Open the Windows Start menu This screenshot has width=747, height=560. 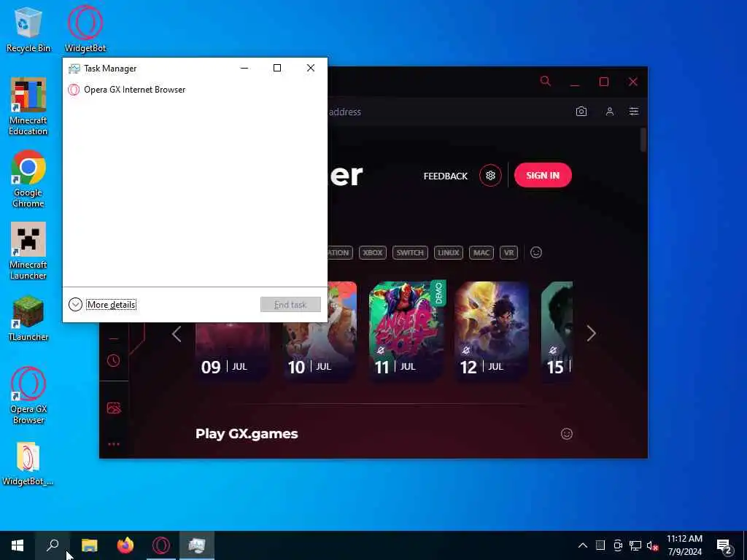click(18, 545)
